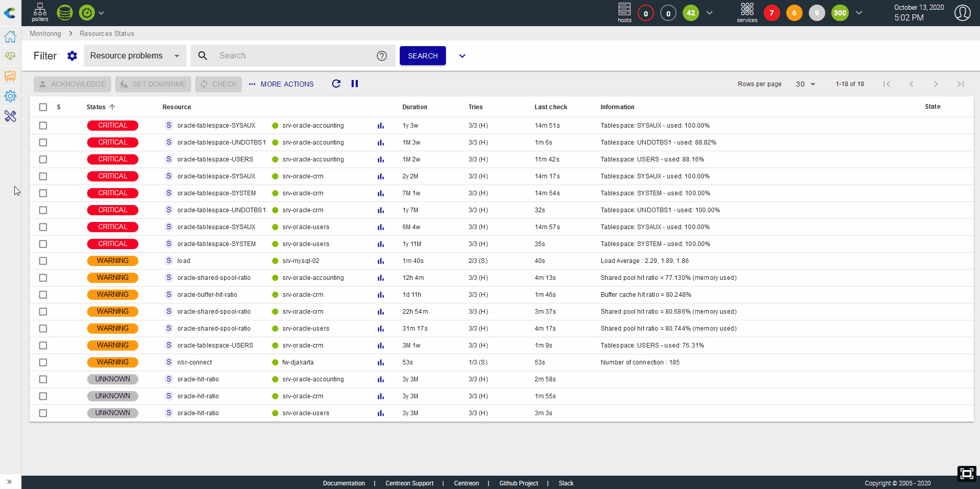Select the header select-all checkbox

(x=43, y=107)
